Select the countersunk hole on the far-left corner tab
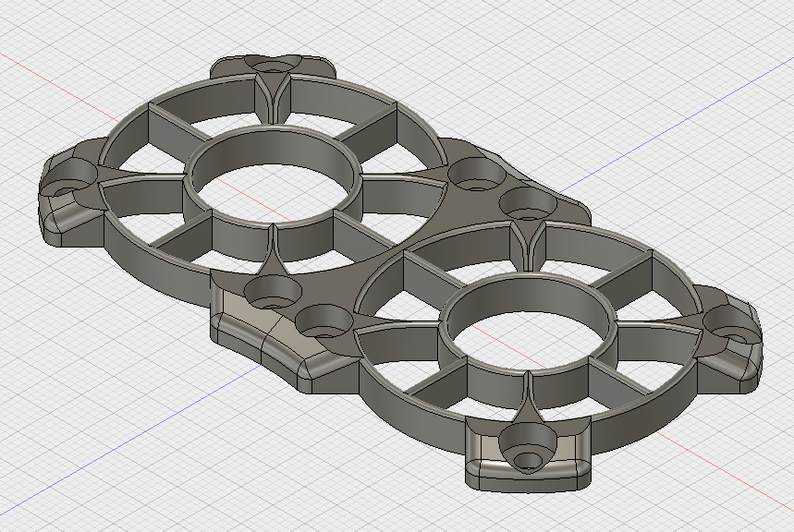The height and width of the screenshot is (532, 794). 67,177
